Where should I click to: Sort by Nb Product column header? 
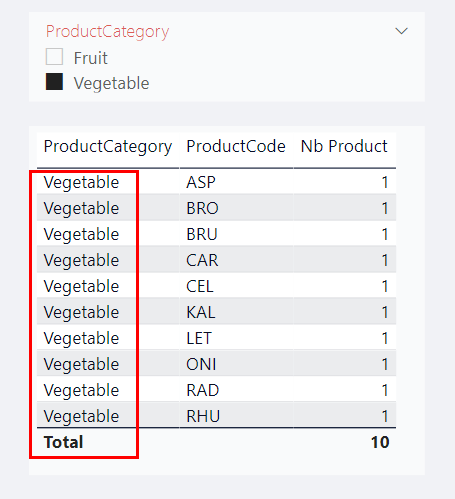(344, 146)
